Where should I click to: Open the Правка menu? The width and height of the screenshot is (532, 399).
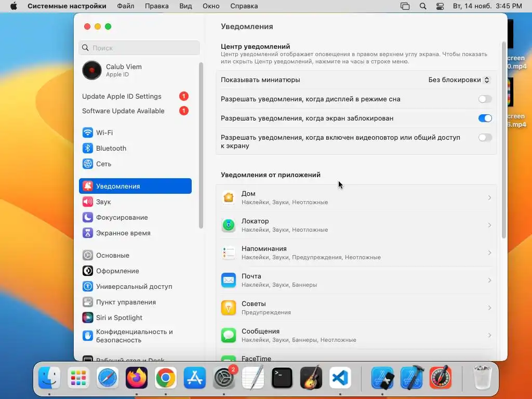point(157,6)
